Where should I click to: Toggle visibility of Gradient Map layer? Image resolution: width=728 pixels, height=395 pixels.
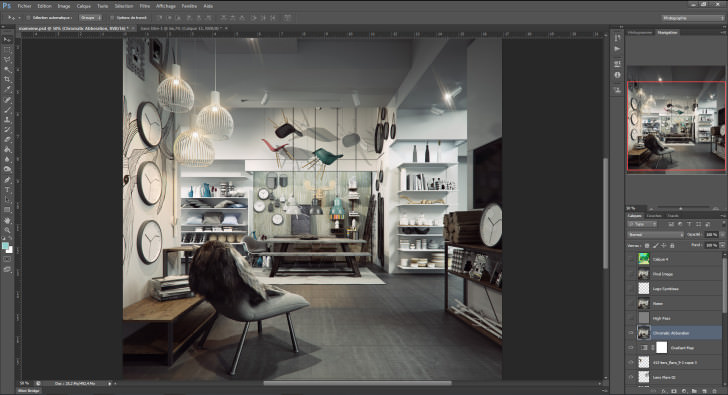630,348
